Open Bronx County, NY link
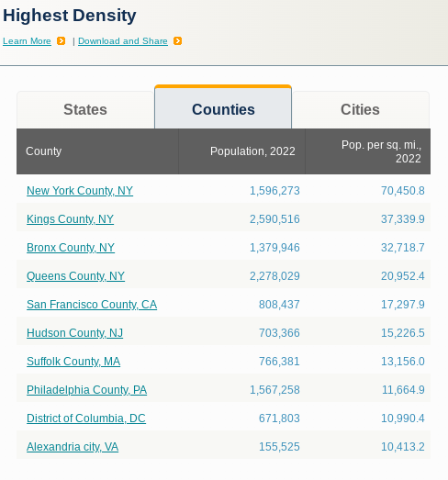 (71, 248)
